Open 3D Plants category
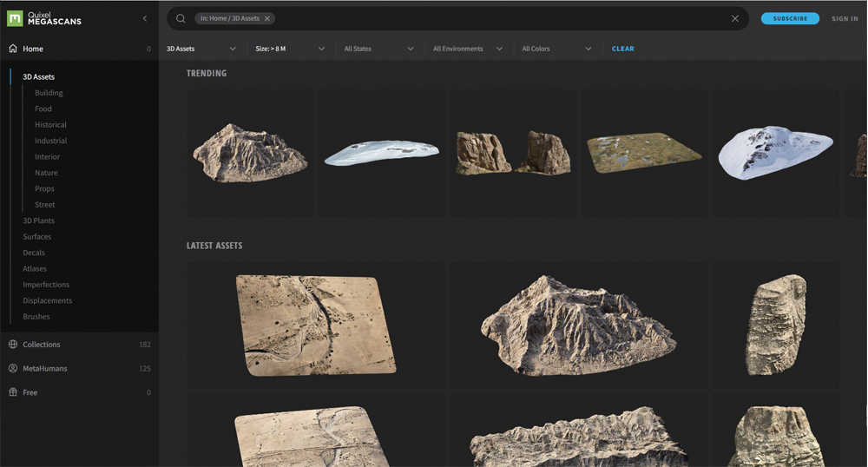 tap(39, 220)
